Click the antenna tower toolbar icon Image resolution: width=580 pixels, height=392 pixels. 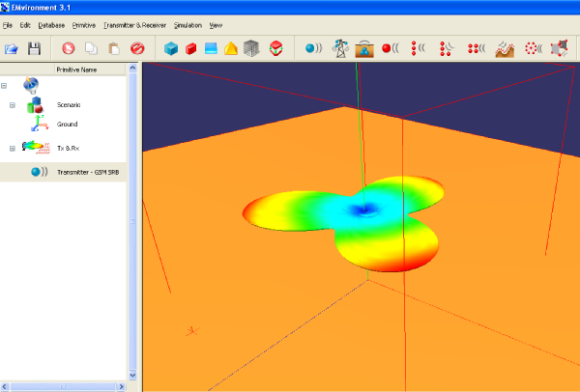coord(340,47)
